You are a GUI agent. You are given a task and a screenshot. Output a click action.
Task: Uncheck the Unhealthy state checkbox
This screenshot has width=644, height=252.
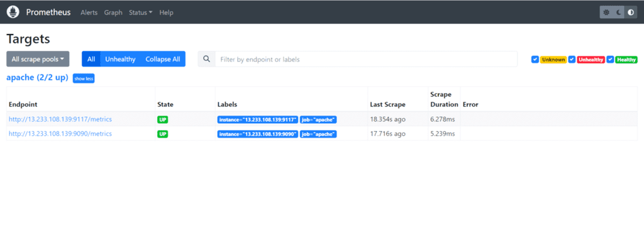coord(572,60)
